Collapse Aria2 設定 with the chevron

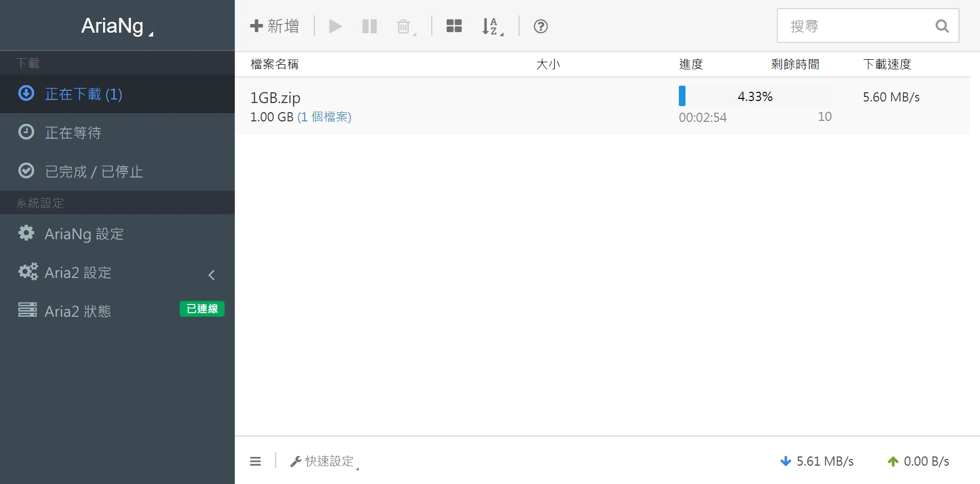tap(211, 275)
